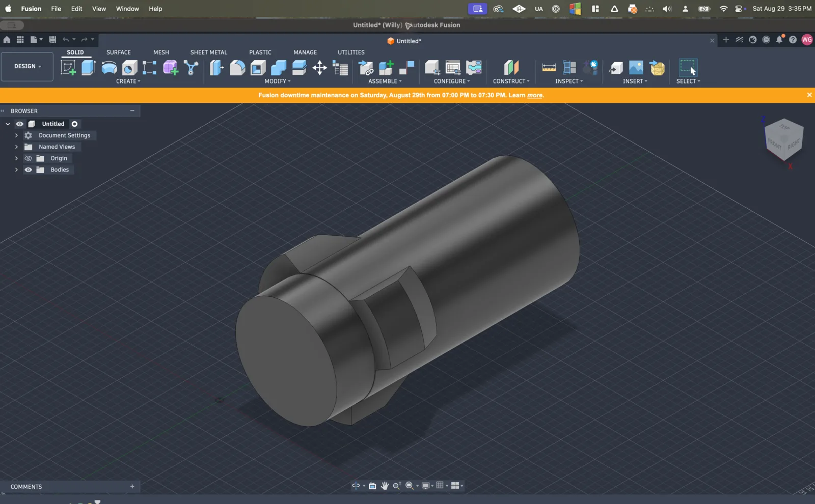Viewport: 815px width, 504px height.
Task: Select the Insert Canvas image tool
Action: click(636, 68)
